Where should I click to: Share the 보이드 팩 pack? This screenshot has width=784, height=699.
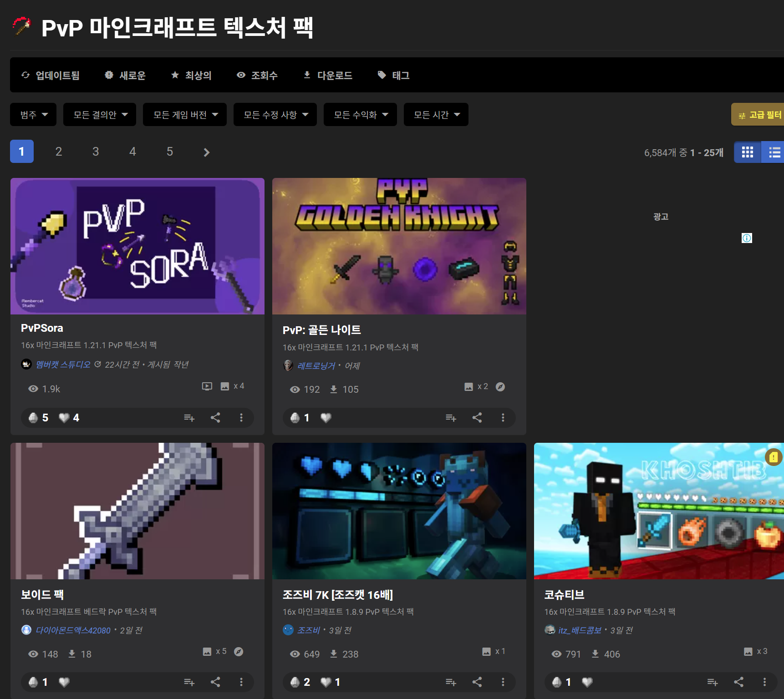[215, 682]
